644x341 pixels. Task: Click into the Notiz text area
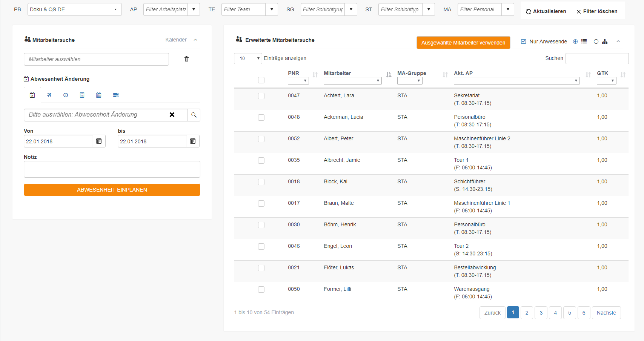[x=112, y=169]
